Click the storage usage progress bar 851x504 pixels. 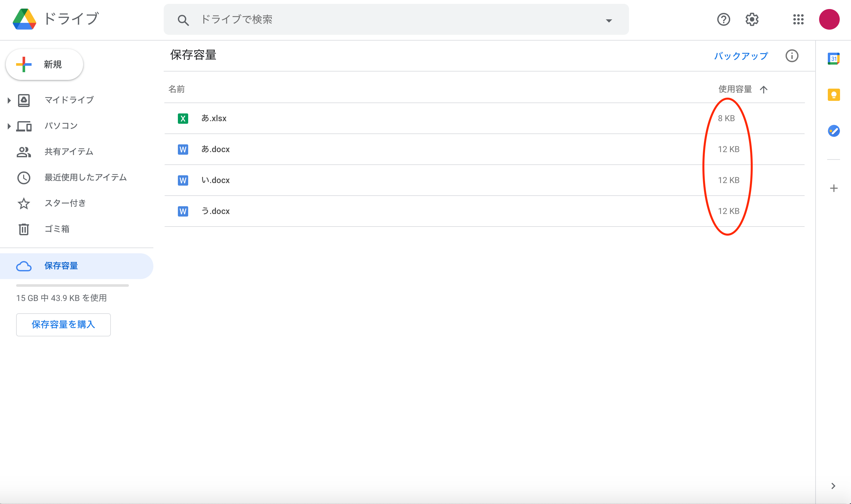[x=72, y=286]
